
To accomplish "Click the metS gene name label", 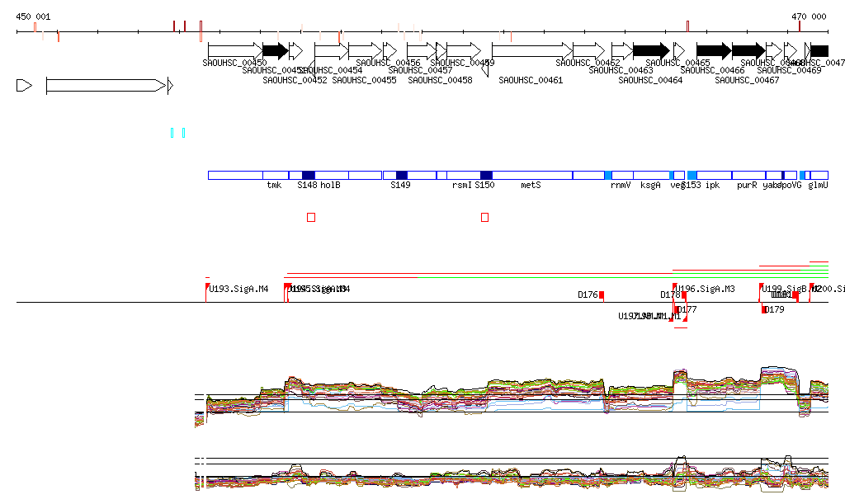I will tap(531, 185).
